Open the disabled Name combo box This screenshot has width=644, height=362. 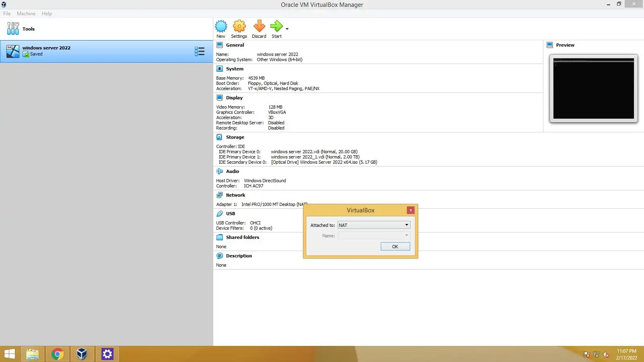(374, 236)
